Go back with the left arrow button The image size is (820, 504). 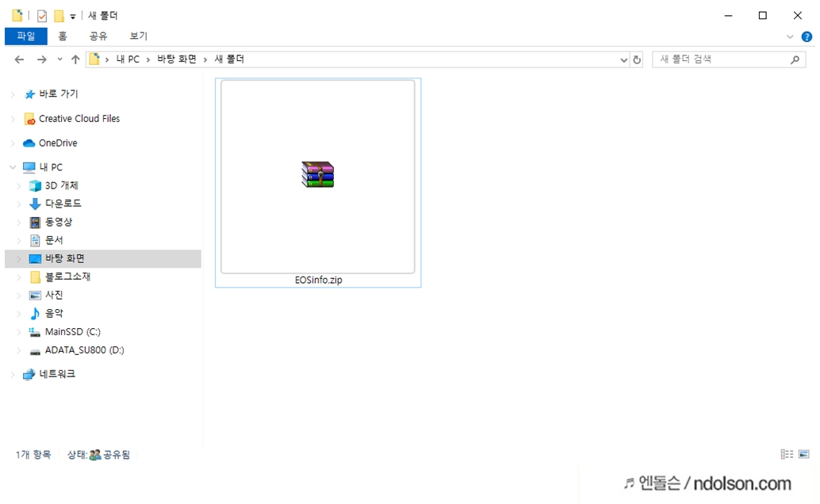click(x=19, y=59)
